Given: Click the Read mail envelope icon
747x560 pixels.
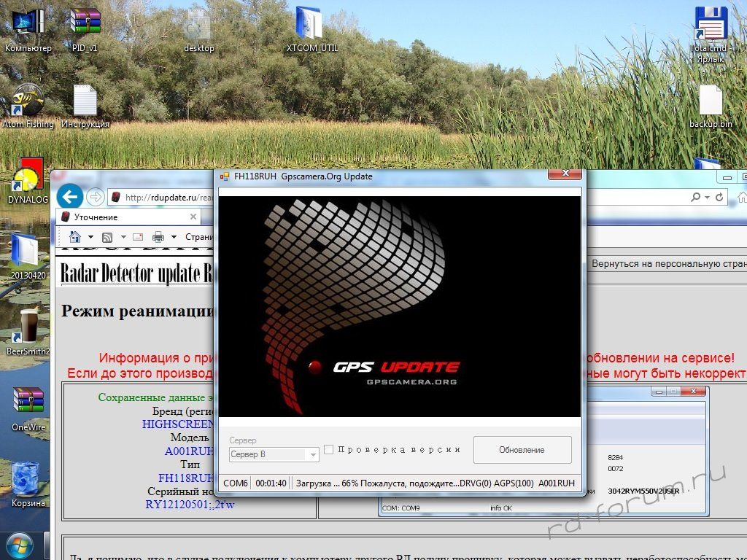Looking at the screenshot, I should pos(137,237).
